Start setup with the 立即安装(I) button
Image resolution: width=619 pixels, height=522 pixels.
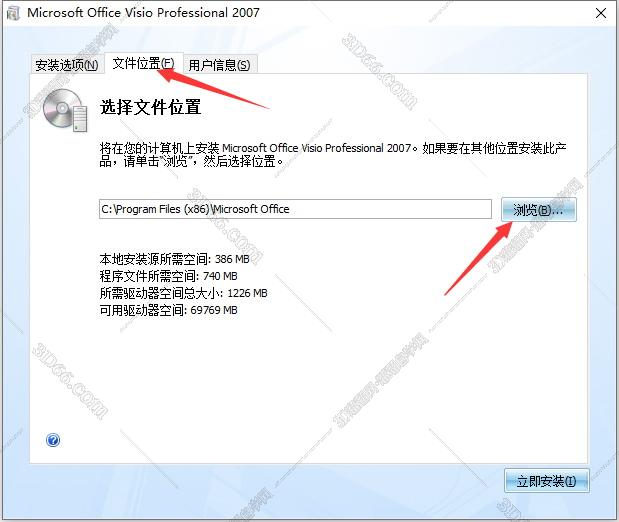(x=547, y=481)
